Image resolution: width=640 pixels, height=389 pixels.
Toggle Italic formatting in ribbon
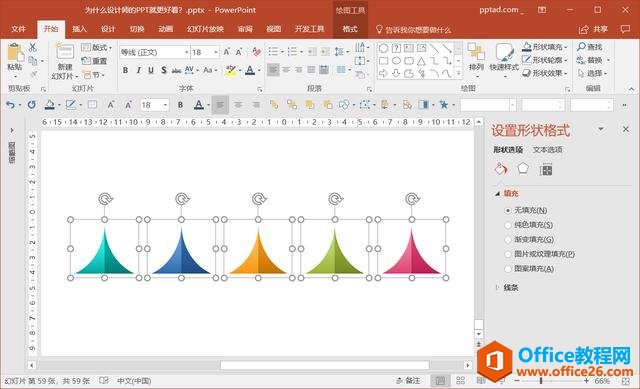[138, 70]
